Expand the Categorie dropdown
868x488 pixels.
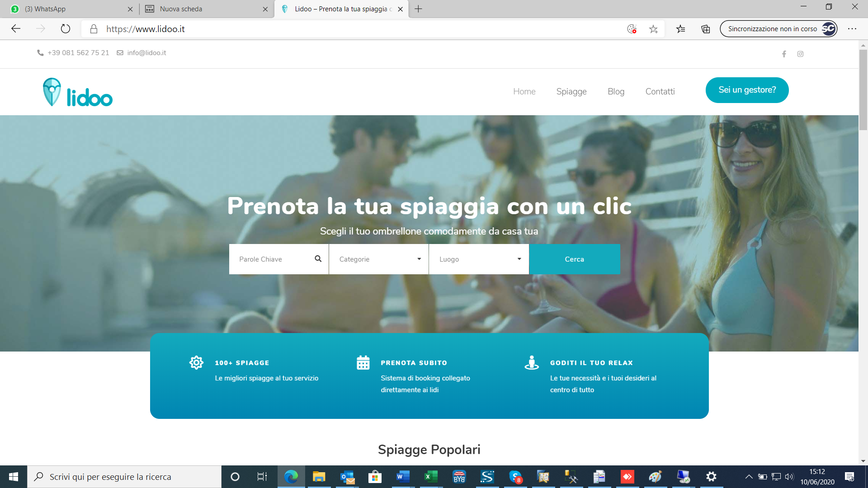coord(379,259)
